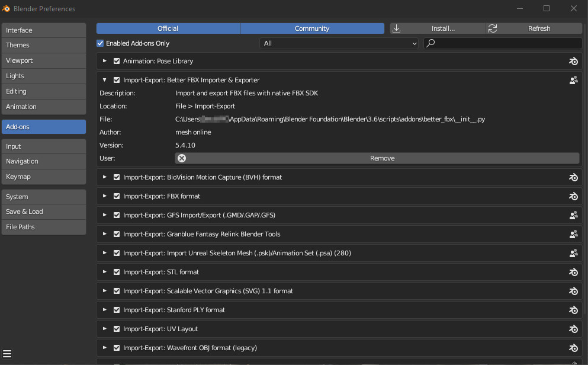Click the Blender icon on BioVision BVH row
Image resolution: width=588 pixels, height=365 pixels.
573,177
